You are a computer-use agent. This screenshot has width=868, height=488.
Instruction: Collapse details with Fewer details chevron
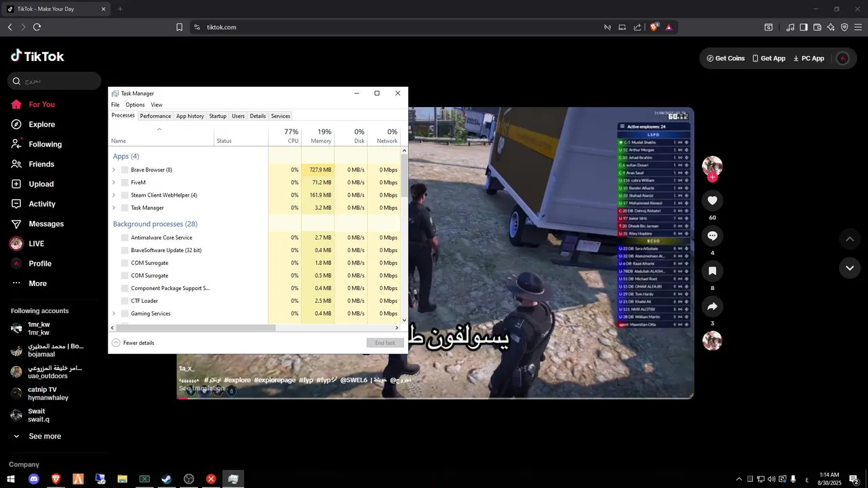pyautogui.click(x=116, y=343)
